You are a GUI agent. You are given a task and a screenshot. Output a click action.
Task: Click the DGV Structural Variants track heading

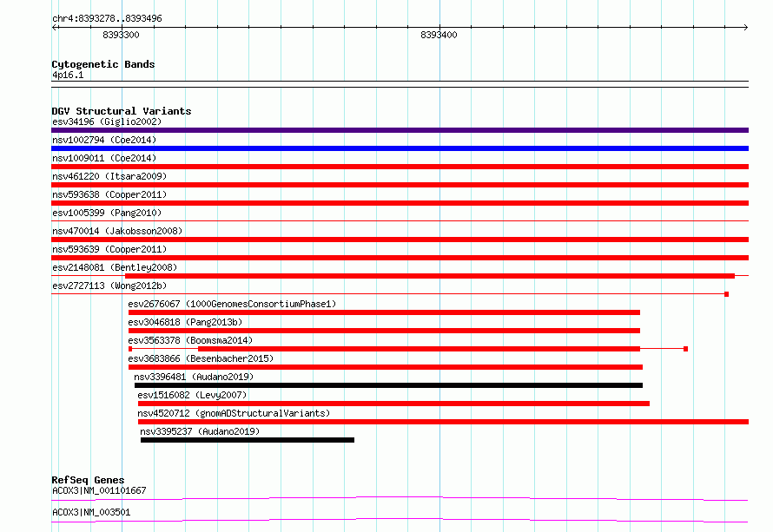coord(122,111)
